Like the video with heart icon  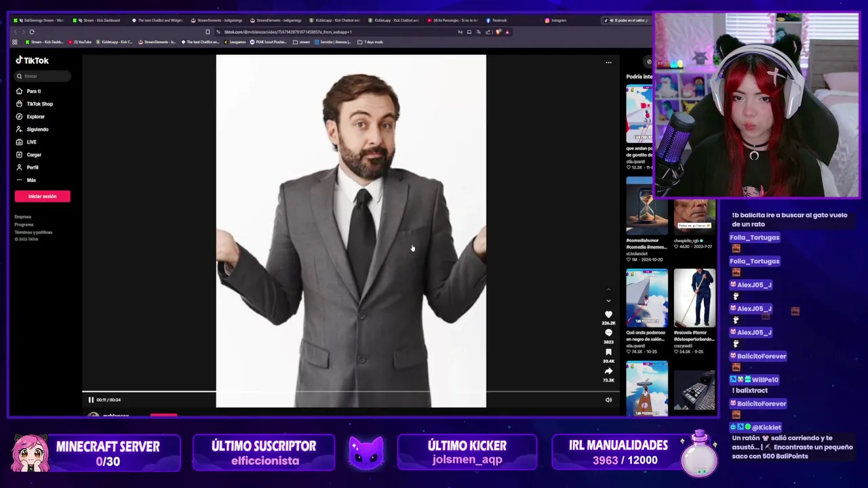click(x=608, y=314)
